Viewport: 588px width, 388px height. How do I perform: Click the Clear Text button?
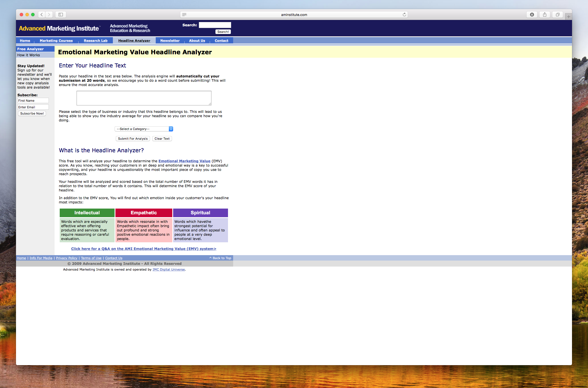click(162, 139)
